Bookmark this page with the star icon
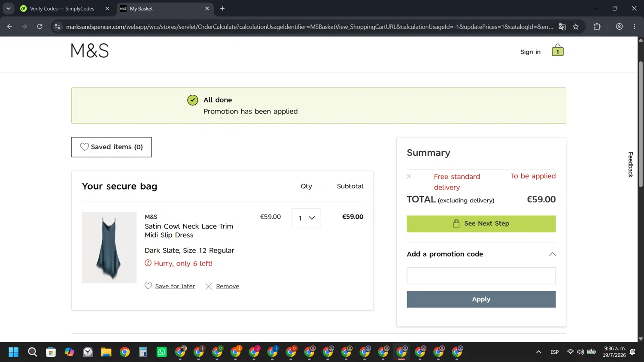This screenshot has height=362, width=644. pyautogui.click(x=576, y=27)
